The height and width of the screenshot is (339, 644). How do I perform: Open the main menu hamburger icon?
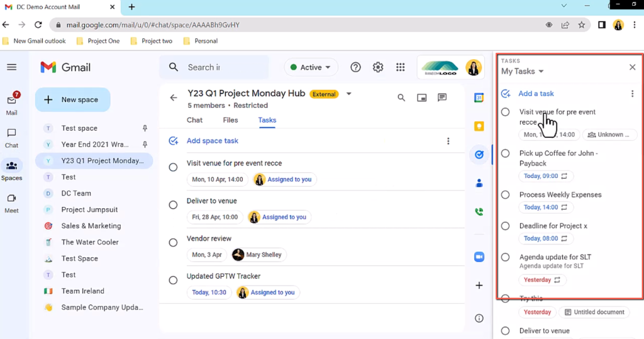11,67
